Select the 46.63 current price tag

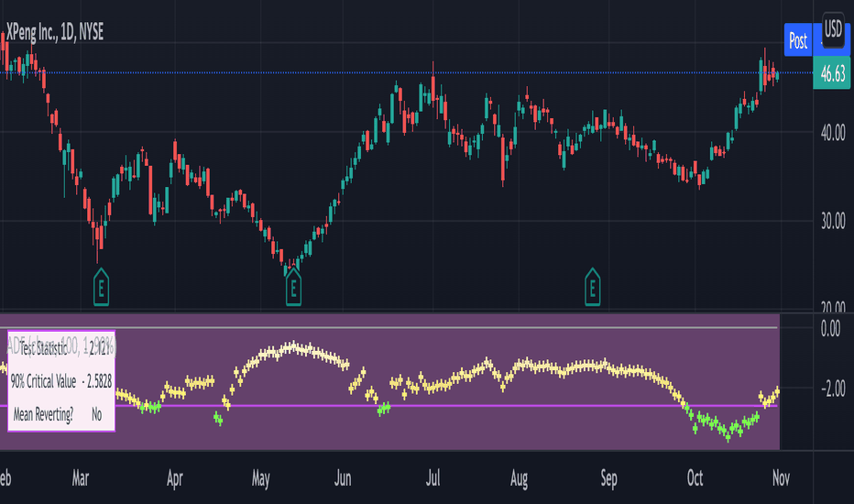pyautogui.click(x=832, y=72)
